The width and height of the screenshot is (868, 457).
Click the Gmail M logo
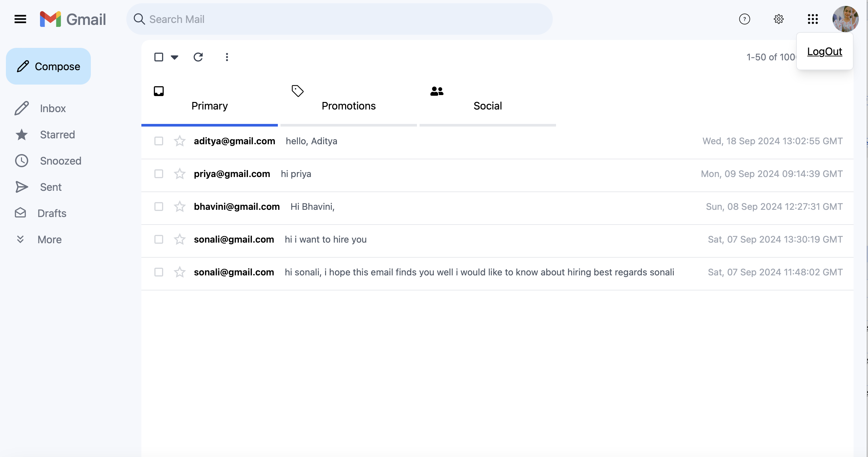point(50,19)
